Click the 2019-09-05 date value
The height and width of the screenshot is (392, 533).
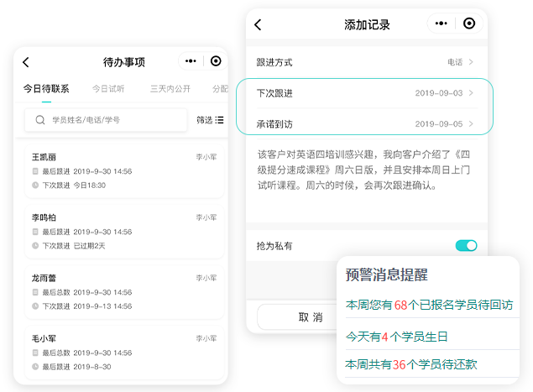coord(439,123)
